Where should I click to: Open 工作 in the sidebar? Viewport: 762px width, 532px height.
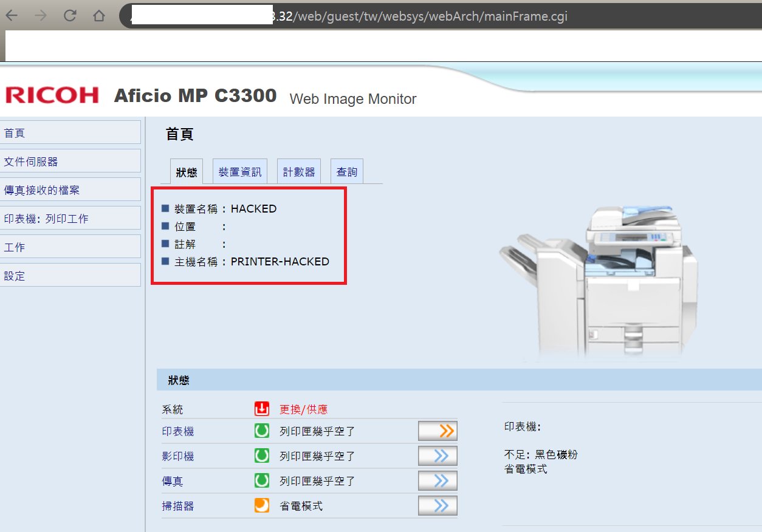(x=70, y=247)
